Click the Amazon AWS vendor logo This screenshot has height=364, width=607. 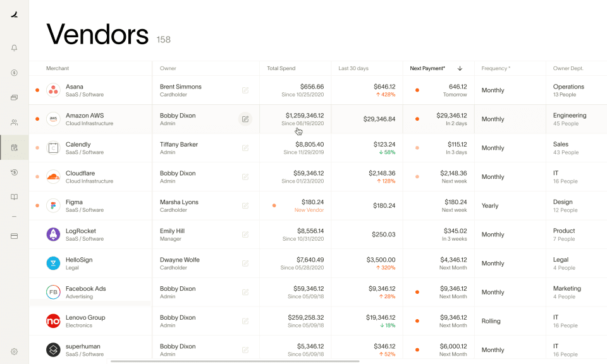pos(53,119)
